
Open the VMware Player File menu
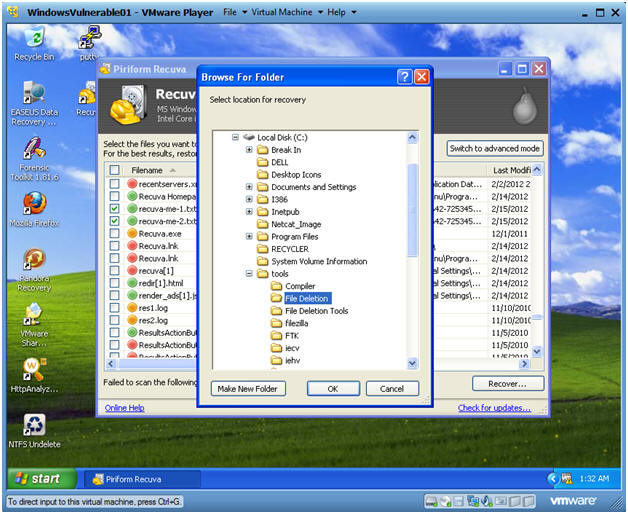point(235,12)
